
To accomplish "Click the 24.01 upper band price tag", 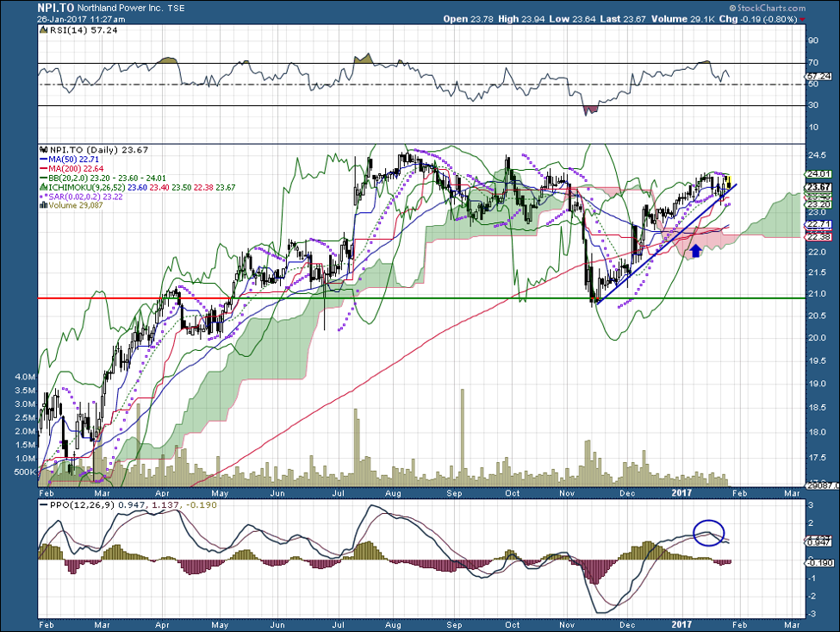I will pos(818,173).
